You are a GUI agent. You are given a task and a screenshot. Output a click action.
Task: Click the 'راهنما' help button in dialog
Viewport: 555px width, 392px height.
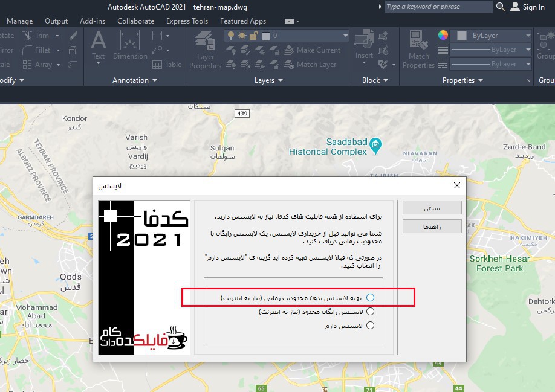432,227
